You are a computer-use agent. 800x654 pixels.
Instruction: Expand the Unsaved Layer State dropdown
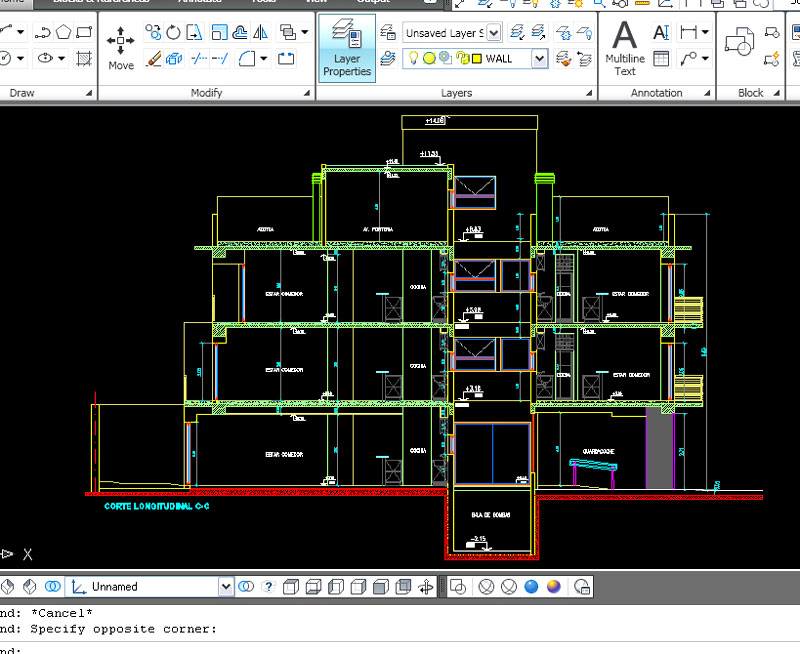493,33
